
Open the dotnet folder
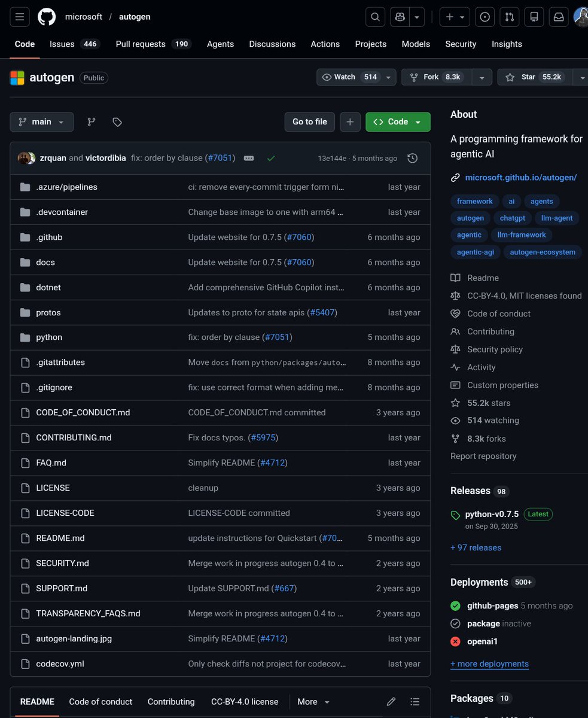click(x=48, y=287)
